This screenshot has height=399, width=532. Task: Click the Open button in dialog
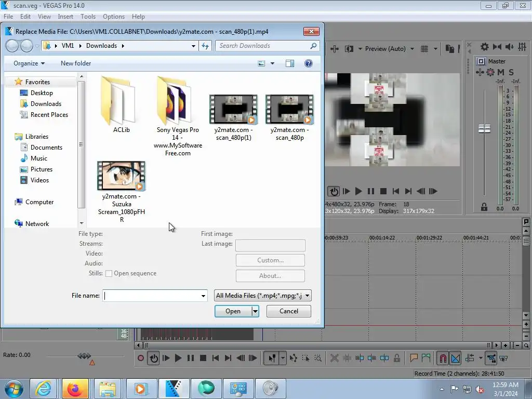click(233, 311)
